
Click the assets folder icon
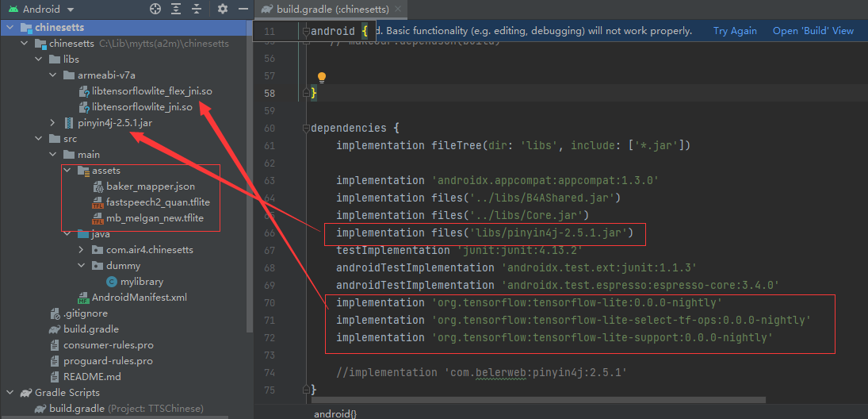[x=83, y=170]
